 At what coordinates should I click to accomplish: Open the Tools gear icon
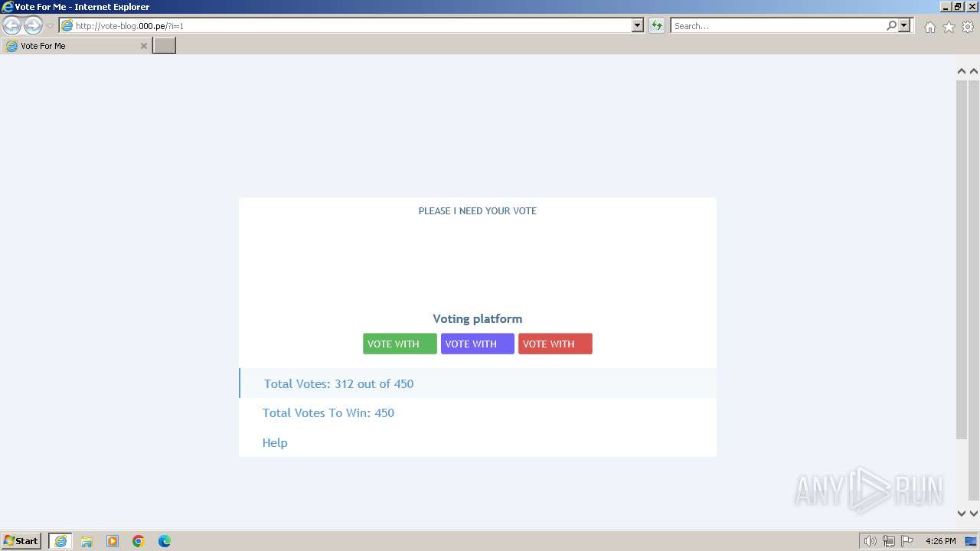[968, 27]
